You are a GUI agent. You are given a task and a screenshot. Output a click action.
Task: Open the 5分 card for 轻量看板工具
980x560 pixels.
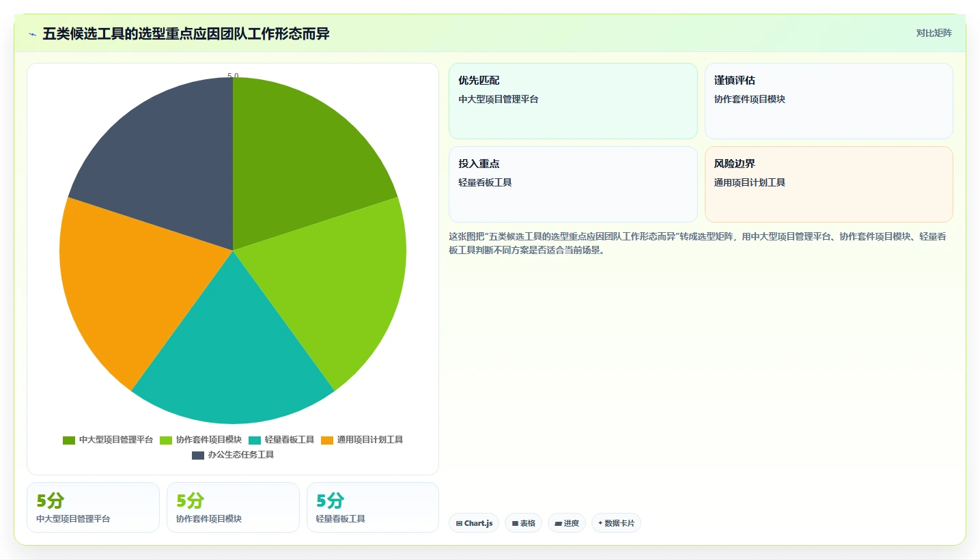click(373, 507)
